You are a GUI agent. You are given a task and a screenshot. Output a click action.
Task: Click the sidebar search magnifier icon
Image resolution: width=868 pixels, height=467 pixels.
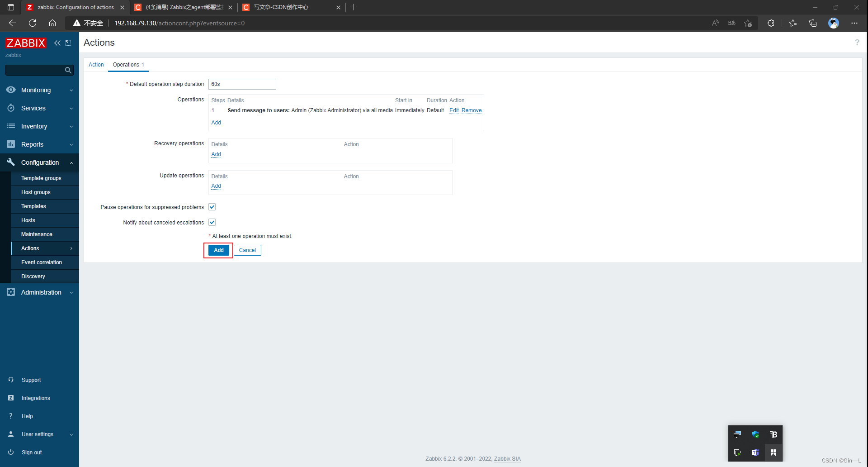pos(68,70)
